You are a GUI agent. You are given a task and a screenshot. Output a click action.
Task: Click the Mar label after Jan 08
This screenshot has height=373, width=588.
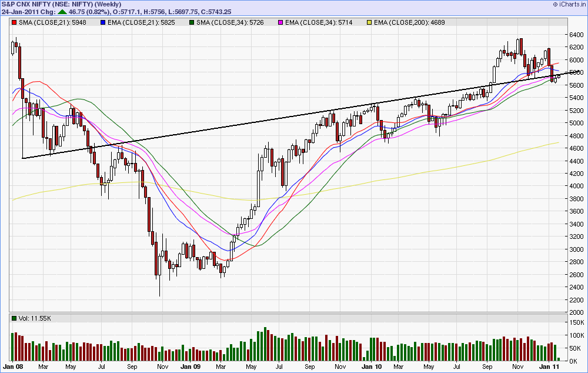tap(43, 367)
